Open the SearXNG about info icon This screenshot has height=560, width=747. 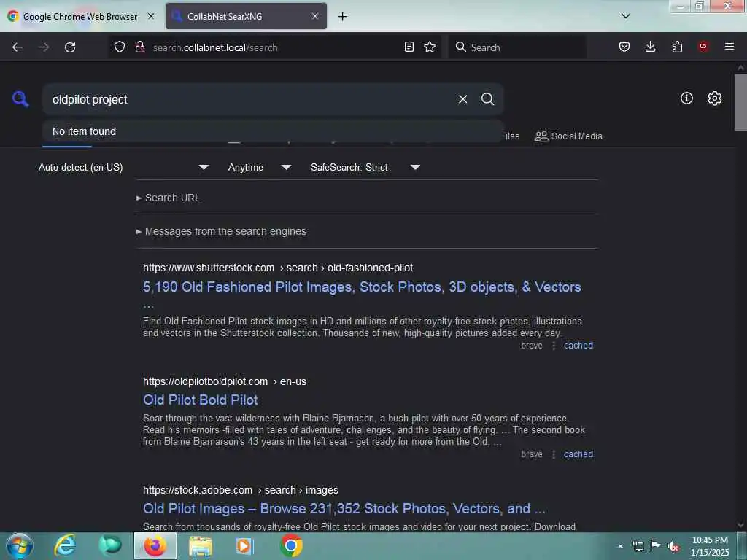point(686,98)
